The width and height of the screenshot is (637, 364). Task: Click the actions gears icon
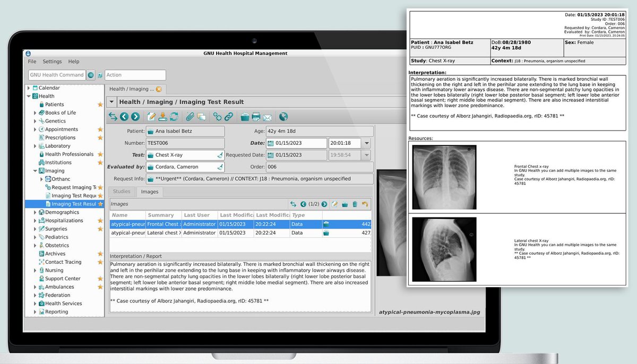point(218,116)
